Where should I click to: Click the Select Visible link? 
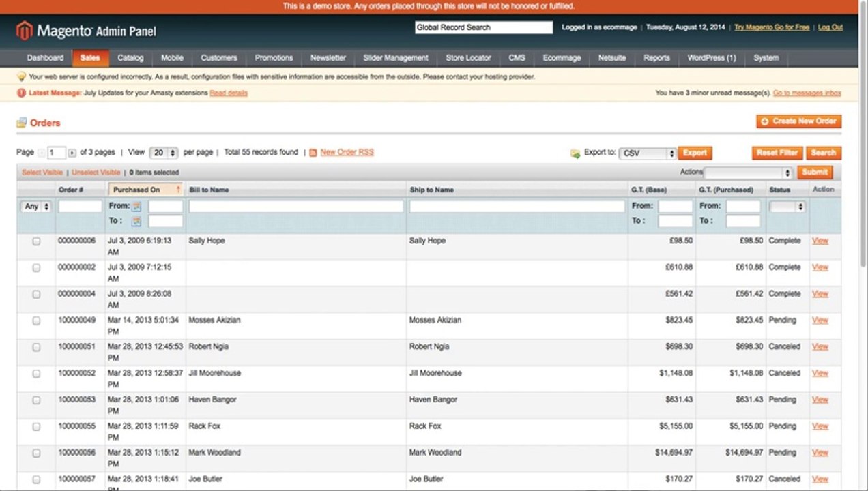point(42,173)
